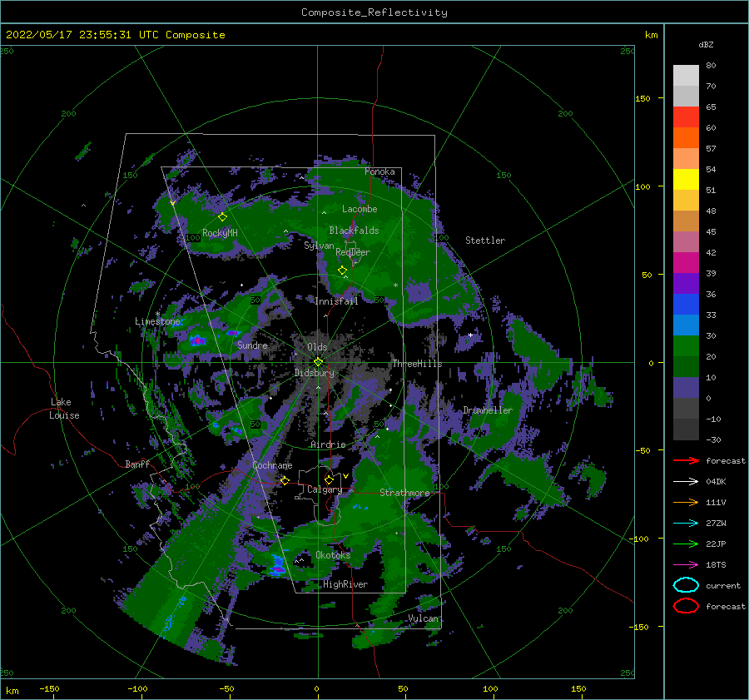Click the yellow diamond marker near Cochrane

pyautogui.click(x=285, y=480)
